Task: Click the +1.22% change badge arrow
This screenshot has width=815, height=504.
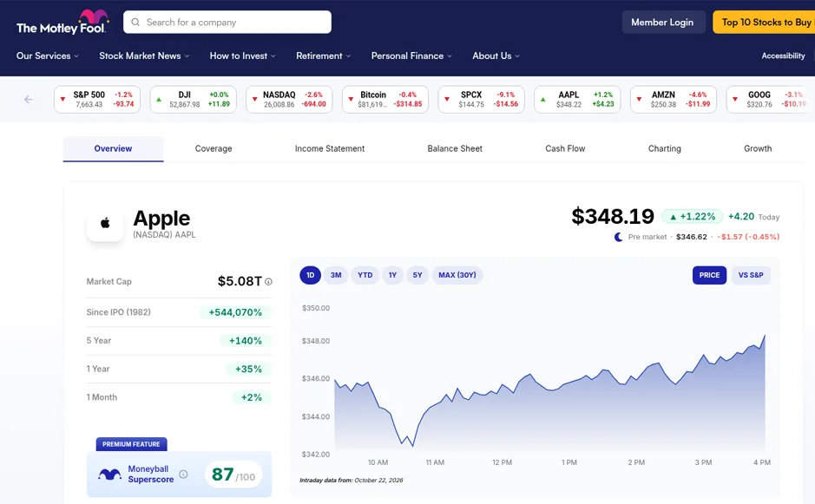Action: pos(674,217)
